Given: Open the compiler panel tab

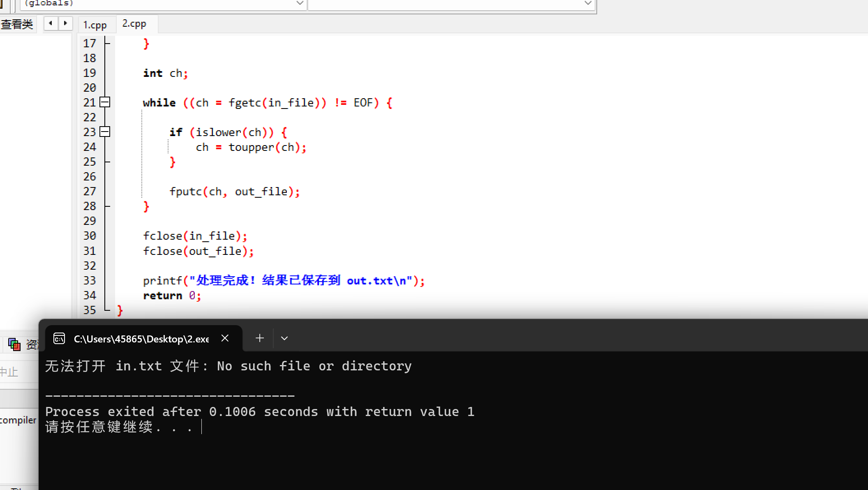Looking at the screenshot, I should (x=18, y=420).
